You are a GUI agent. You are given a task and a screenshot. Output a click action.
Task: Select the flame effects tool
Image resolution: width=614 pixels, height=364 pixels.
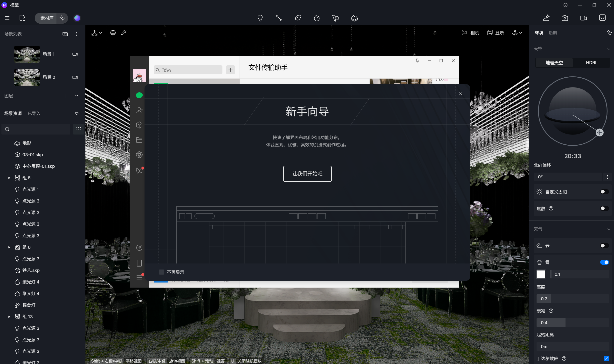317,18
